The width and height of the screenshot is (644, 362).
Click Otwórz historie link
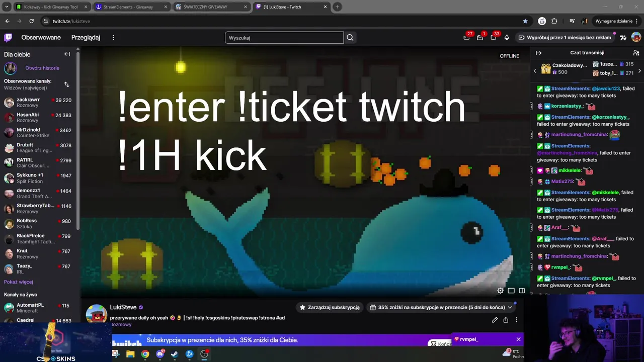42,68
